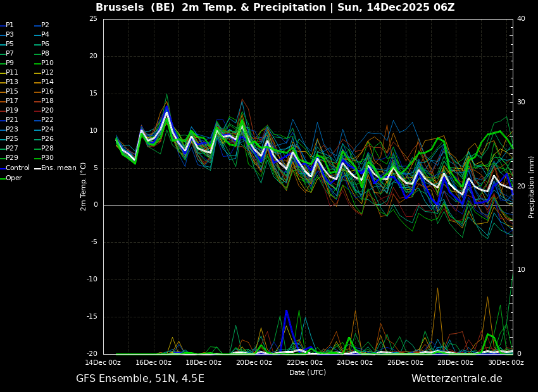This screenshot has width=538, height=392.
Task: Pick the P4 ensemble member label
Action: 46,35
